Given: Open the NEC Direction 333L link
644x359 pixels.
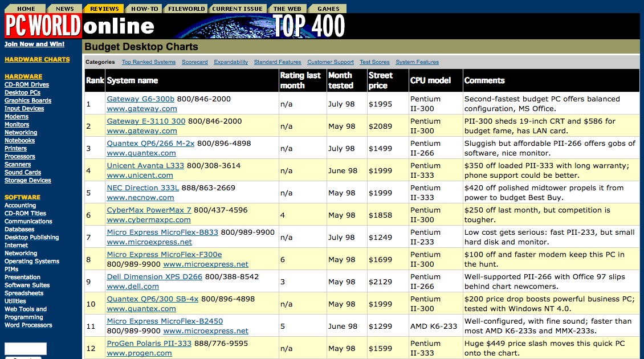Looking at the screenshot, I should point(143,187).
